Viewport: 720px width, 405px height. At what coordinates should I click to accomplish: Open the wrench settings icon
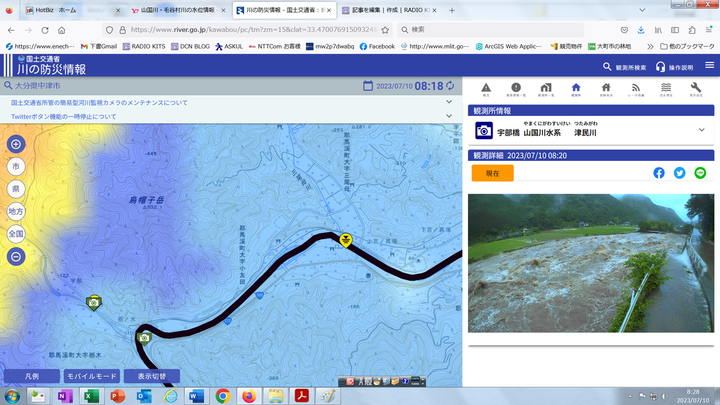click(696, 89)
